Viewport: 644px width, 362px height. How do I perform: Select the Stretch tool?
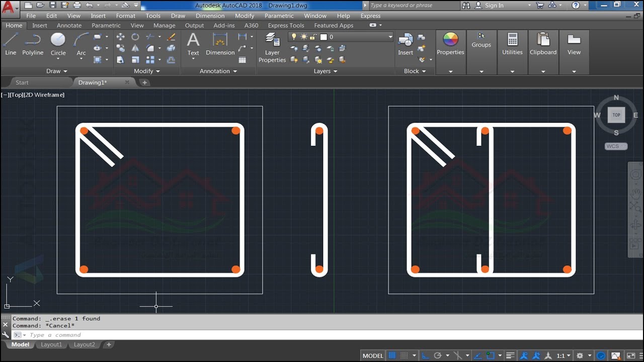120,60
